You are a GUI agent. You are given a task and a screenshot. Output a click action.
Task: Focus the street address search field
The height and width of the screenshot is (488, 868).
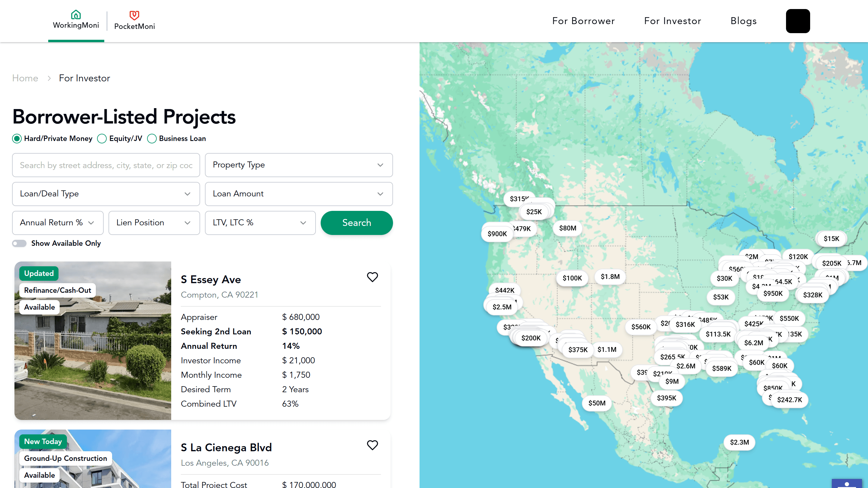click(106, 165)
